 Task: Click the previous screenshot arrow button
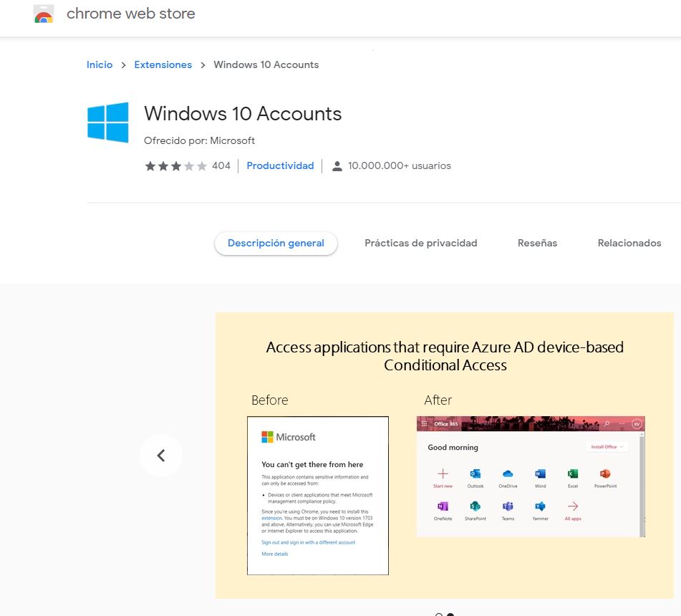161,456
